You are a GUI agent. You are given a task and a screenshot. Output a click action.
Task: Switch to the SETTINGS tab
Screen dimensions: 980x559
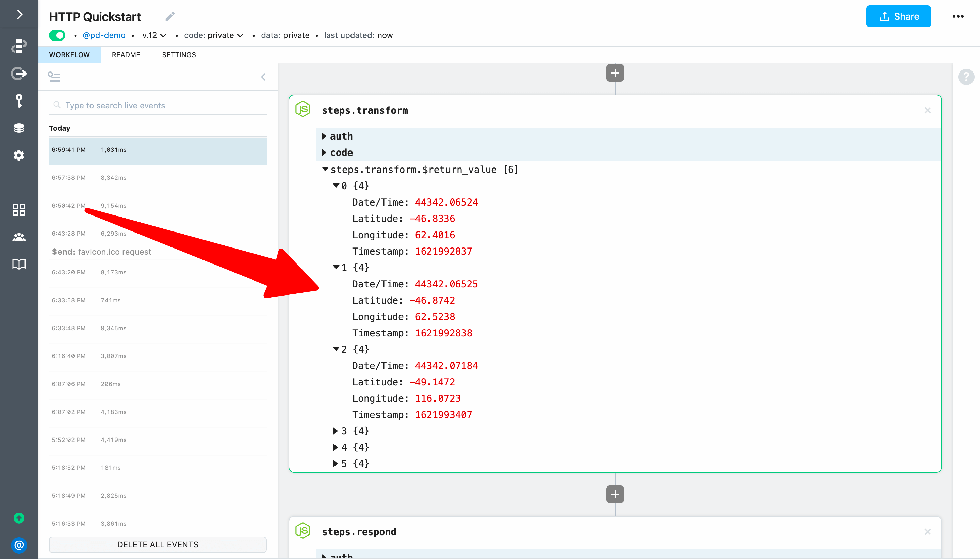(179, 55)
